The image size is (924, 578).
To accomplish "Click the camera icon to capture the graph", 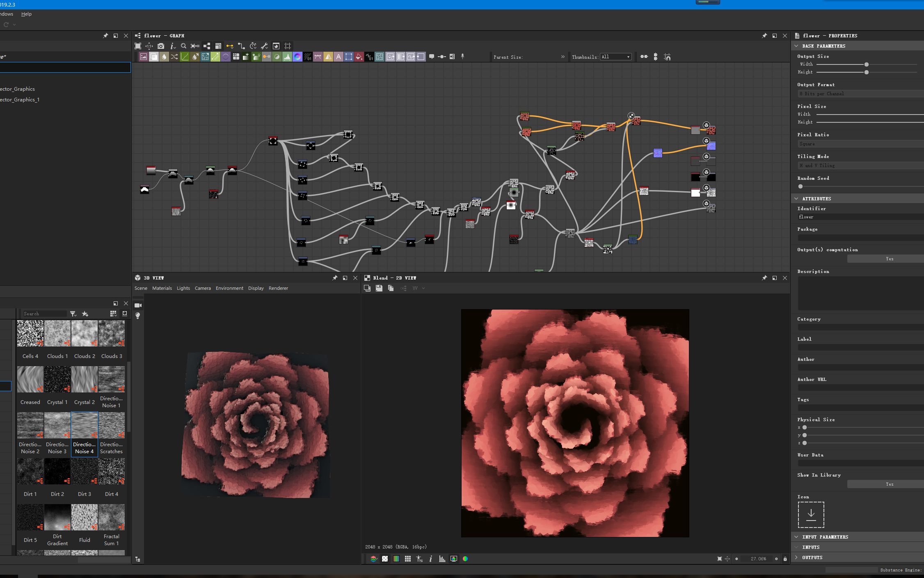I will click(x=161, y=46).
